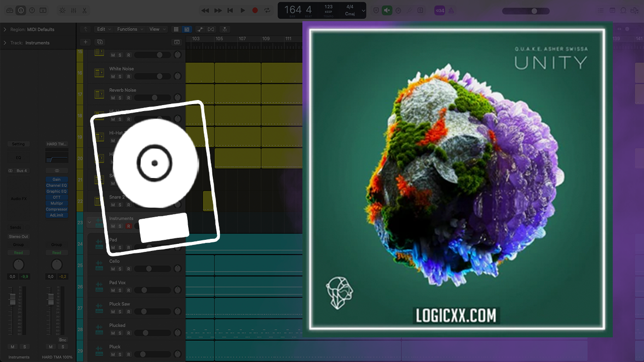This screenshot has width=644, height=362.
Task: Open the AdLimit plugin
Action: [56, 215]
